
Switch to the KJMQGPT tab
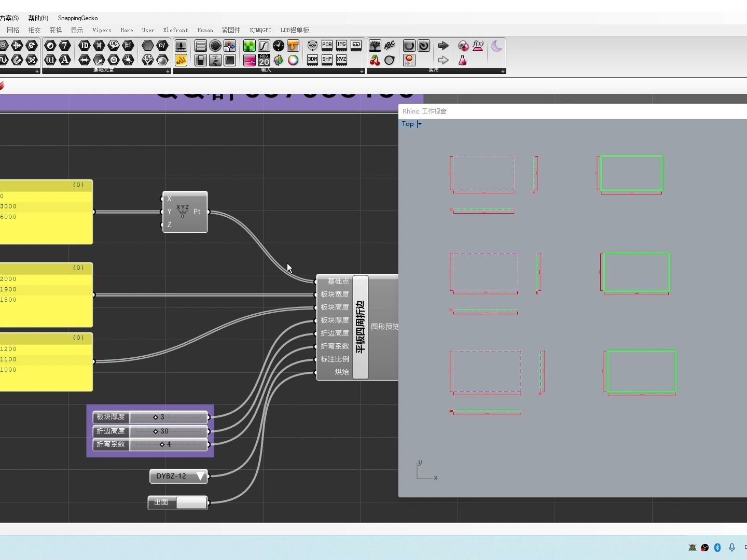coord(260,30)
